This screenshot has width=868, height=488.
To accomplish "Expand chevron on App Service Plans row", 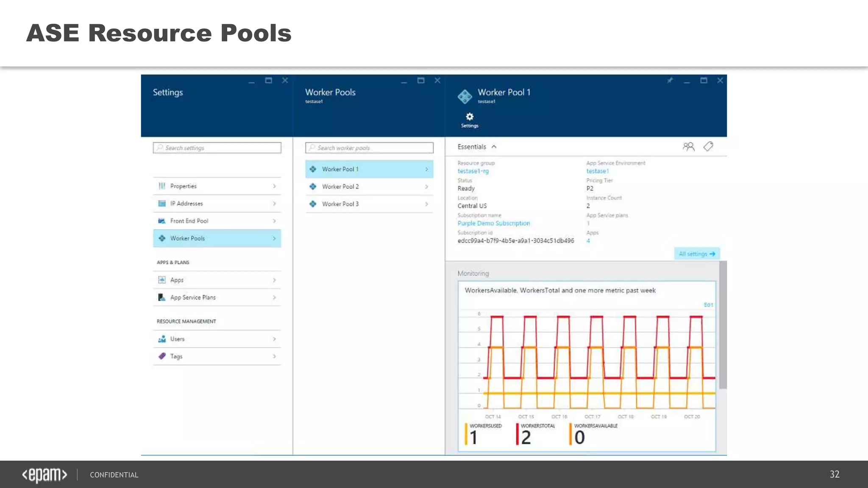I will [x=274, y=297].
